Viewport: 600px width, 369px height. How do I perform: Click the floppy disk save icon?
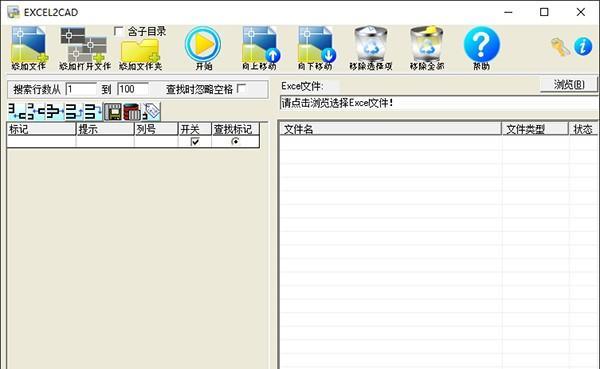(112, 112)
